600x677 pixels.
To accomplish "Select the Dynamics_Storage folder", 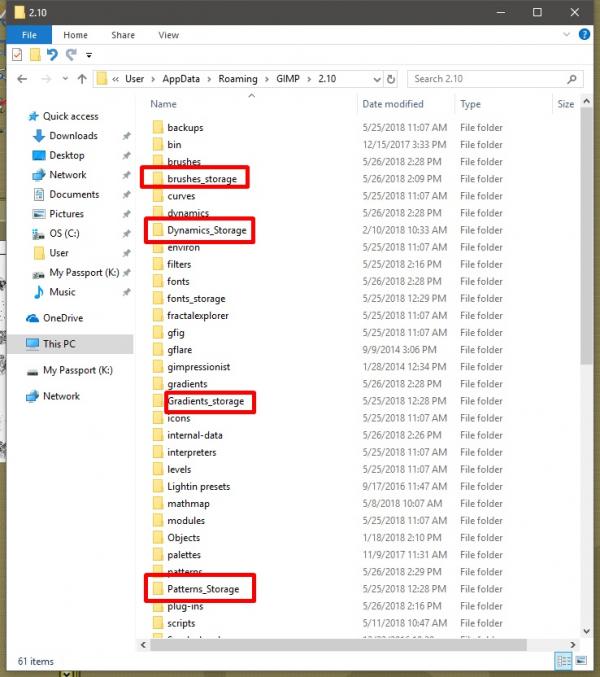I will tap(206, 230).
